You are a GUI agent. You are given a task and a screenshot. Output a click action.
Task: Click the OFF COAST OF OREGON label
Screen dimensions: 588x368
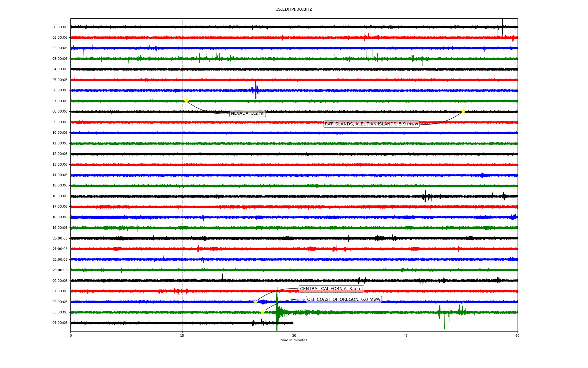pos(344,299)
